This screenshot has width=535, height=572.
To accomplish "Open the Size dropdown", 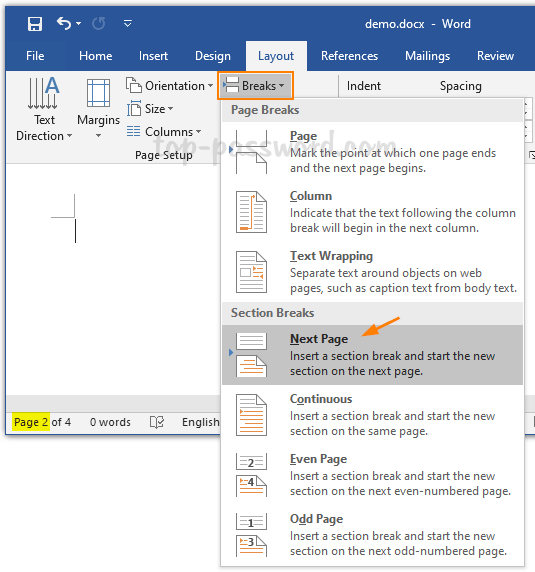I will 150,109.
